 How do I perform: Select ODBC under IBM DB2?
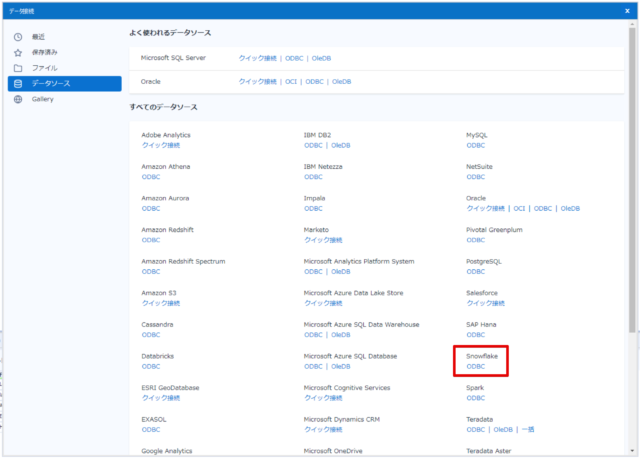coord(313,145)
